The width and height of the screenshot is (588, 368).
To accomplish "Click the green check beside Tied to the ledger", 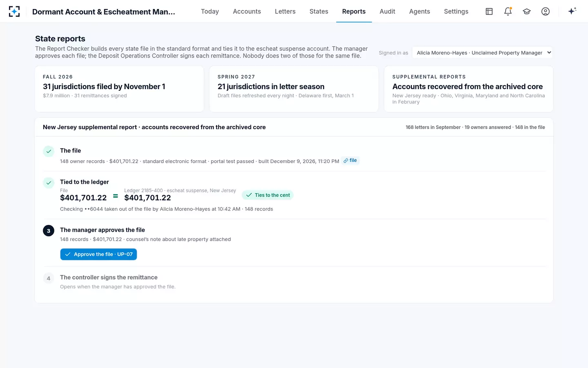I will coord(49,183).
